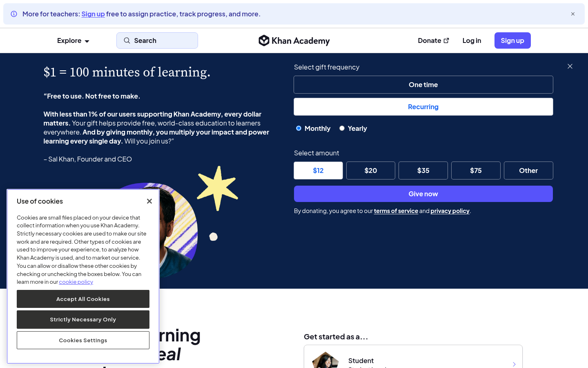
Task: Select the $35 donation amount
Action: pyautogui.click(x=423, y=171)
